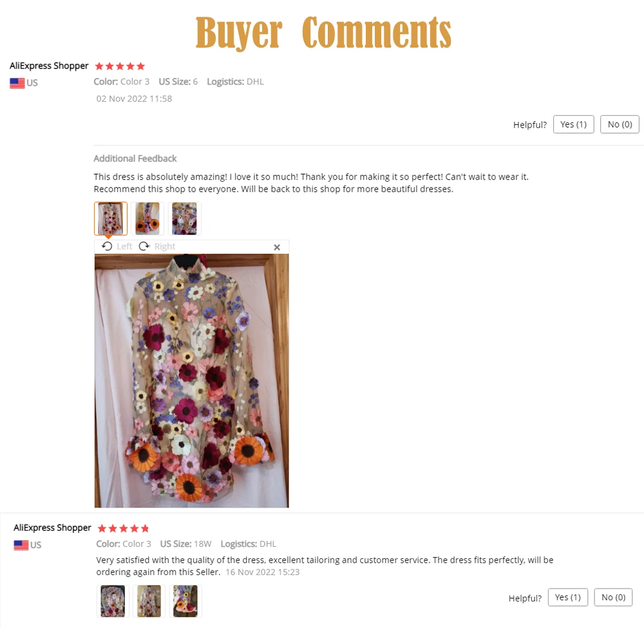Screen dimensions: 644x644
Task: Click the first review's five-star rating
Action: [x=120, y=66]
